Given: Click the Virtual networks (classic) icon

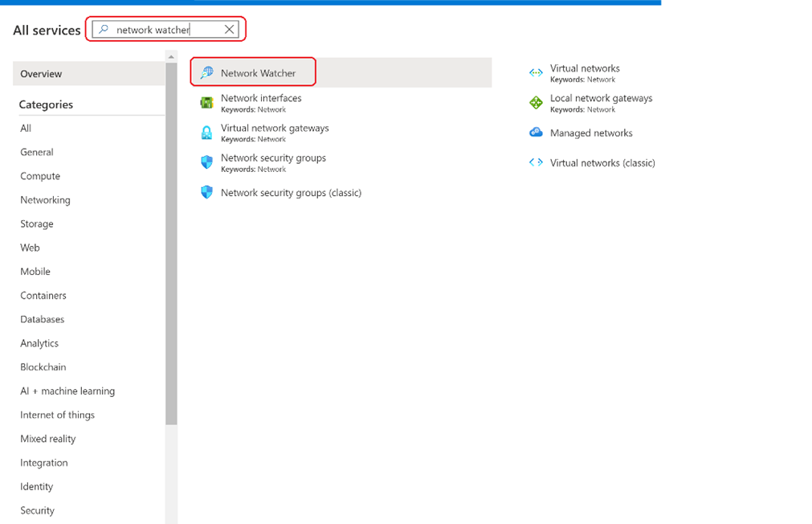Looking at the screenshot, I should (x=535, y=162).
